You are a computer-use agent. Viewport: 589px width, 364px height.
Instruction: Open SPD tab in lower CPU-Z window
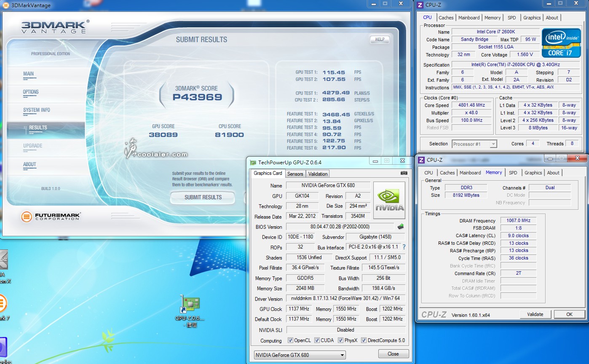tap(513, 173)
